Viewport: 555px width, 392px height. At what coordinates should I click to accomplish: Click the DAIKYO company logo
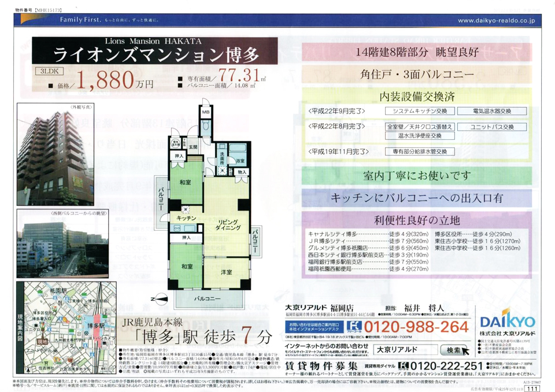click(507, 319)
